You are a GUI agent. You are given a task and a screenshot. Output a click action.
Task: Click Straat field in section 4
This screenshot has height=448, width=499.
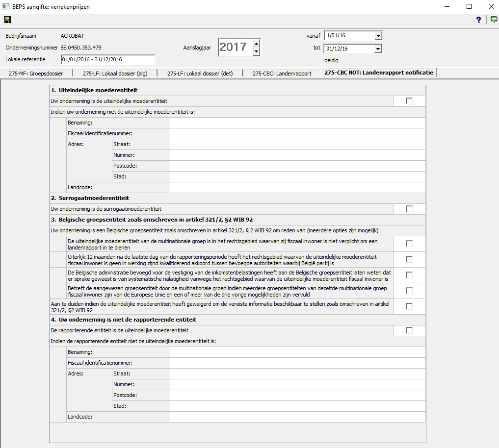pyautogui.click(x=298, y=374)
